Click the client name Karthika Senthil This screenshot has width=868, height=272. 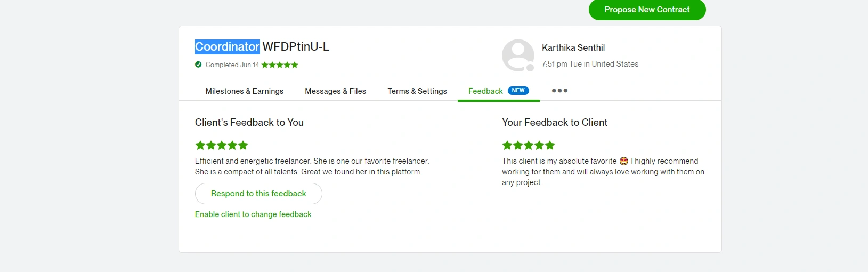pos(573,48)
